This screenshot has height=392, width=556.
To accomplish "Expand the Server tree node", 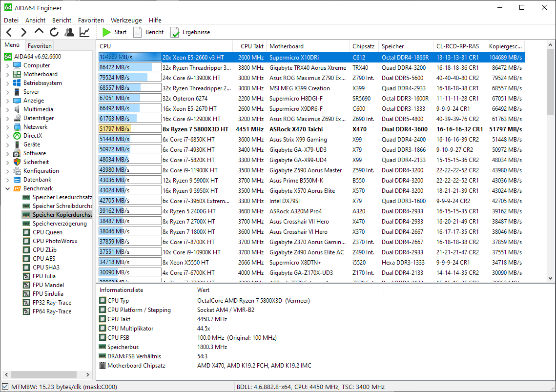I will coord(7,92).
